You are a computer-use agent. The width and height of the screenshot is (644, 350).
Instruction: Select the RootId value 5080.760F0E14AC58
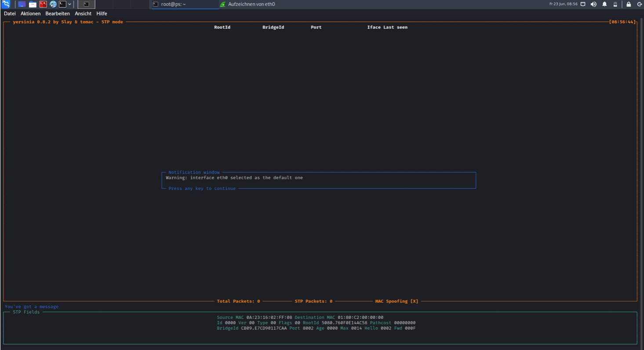pyautogui.click(x=344, y=323)
